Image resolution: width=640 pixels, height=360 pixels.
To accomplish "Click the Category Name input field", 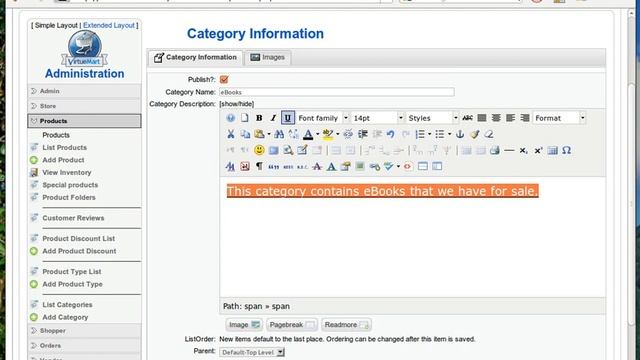I will point(337,92).
